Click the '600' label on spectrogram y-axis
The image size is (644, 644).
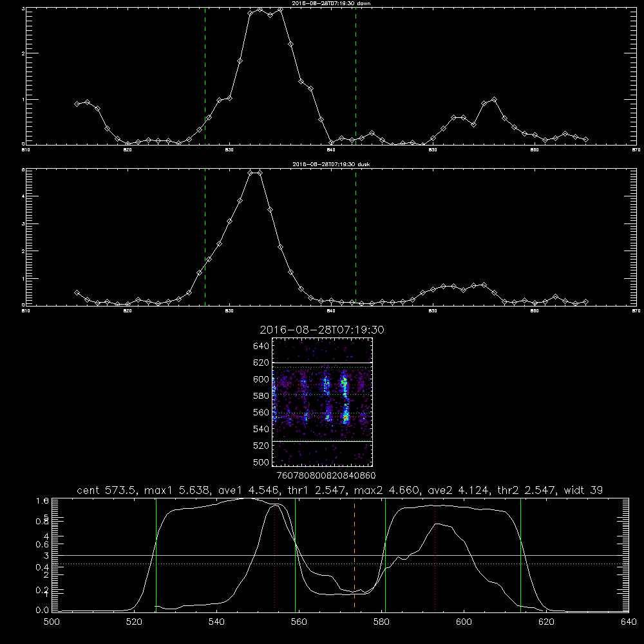point(261,379)
